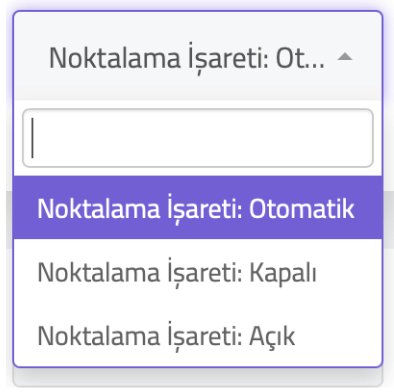The width and height of the screenshot is (394, 392).
Task: Click the selected value display at top
Action: coord(198,56)
